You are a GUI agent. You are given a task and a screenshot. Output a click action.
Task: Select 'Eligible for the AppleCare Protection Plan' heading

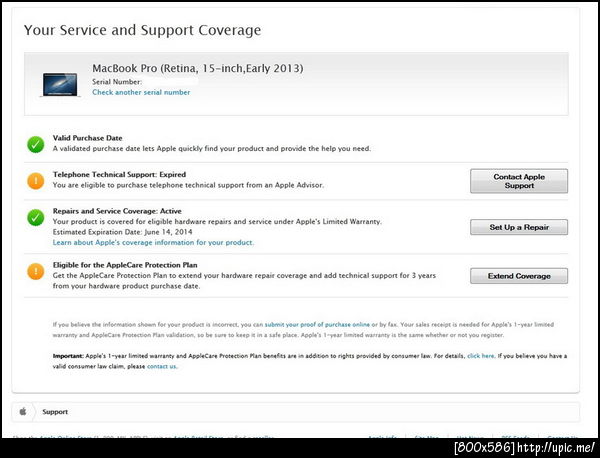[x=125, y=265]
